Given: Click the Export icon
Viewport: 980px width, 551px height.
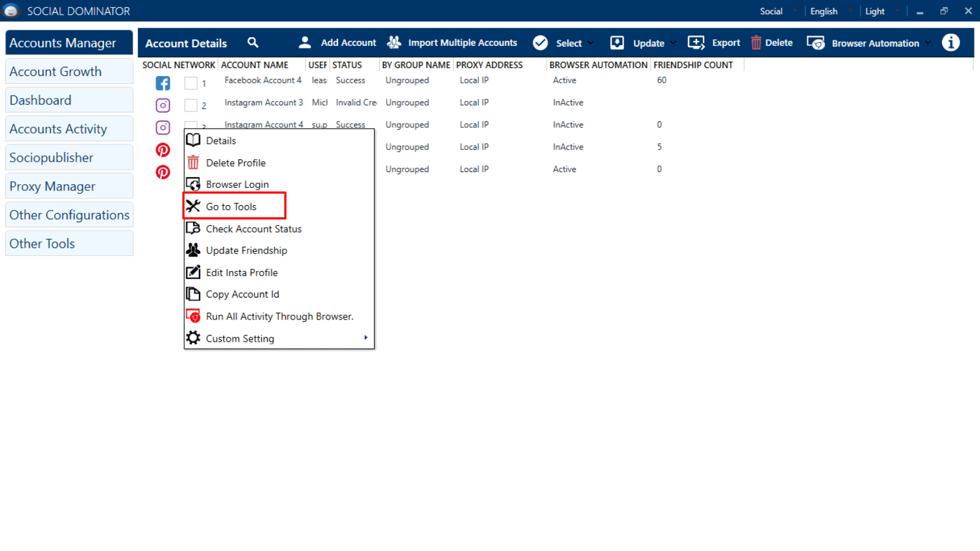Looking at the screenshot, I should pyautogui.click(x=696, y=43).
